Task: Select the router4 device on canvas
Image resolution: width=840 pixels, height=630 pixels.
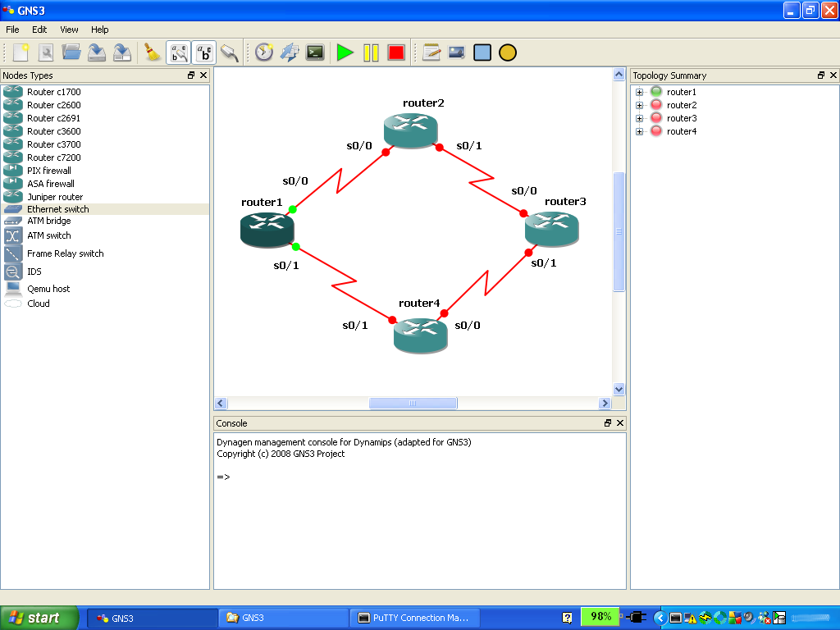Action: point(421,336)
